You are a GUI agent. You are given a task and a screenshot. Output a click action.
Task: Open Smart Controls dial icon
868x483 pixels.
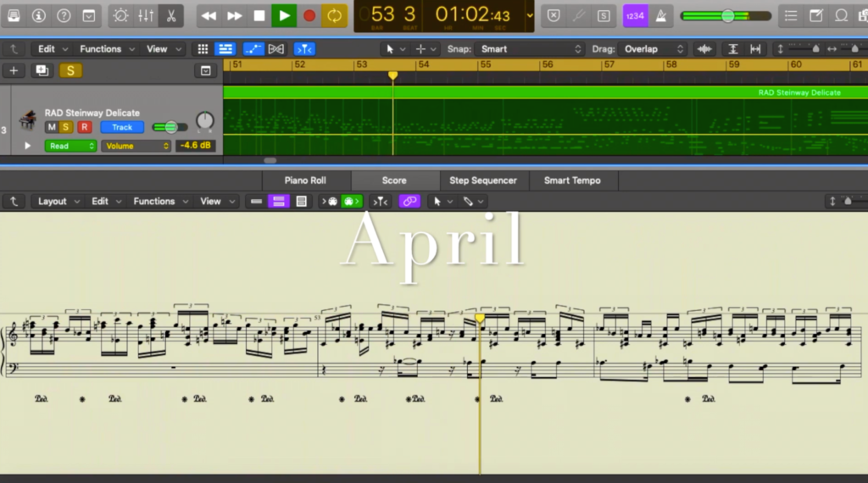pos(120,15)
